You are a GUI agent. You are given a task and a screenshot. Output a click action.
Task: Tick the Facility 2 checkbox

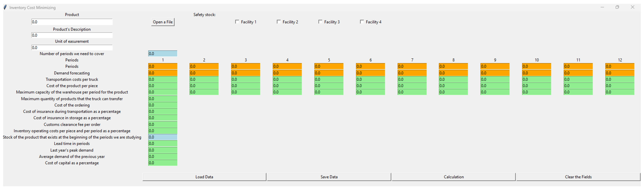pos(278,22)
